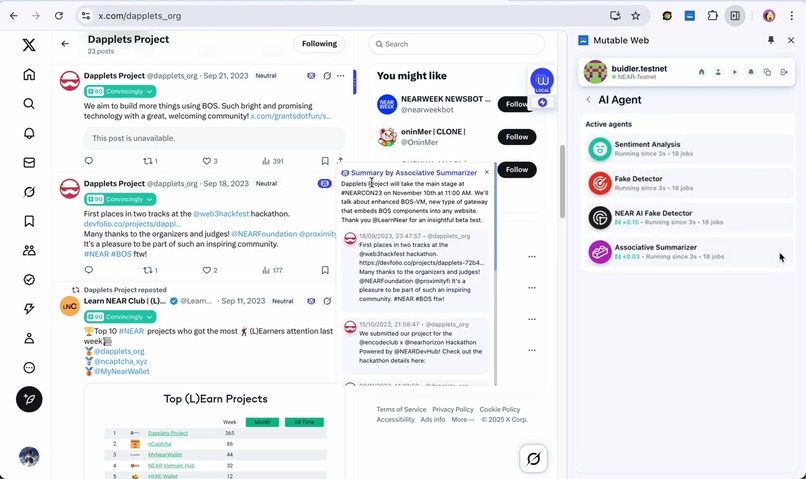
Task: Bookmark the Sep 21 post
Action: click(x=325, y=161)
